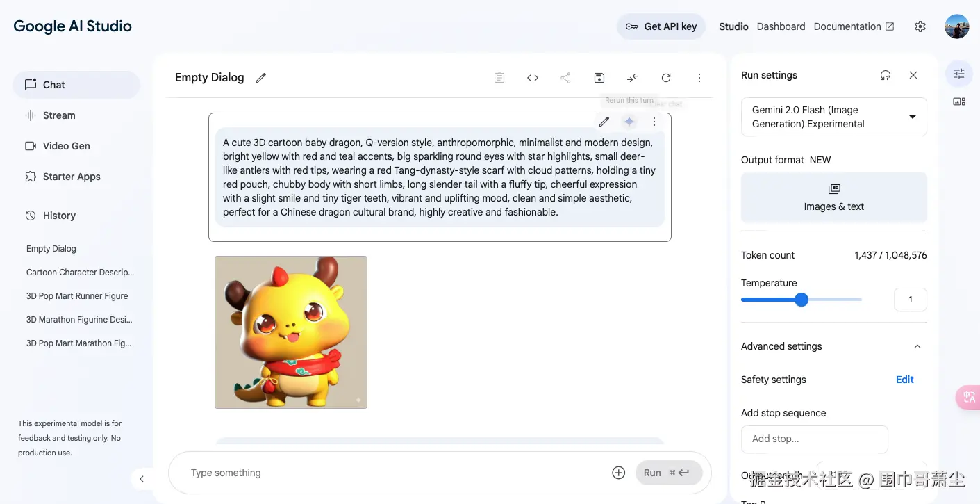Screen dimensions: 980x504
Task: Select the Images & text output format
Action: tap(833, 197)
